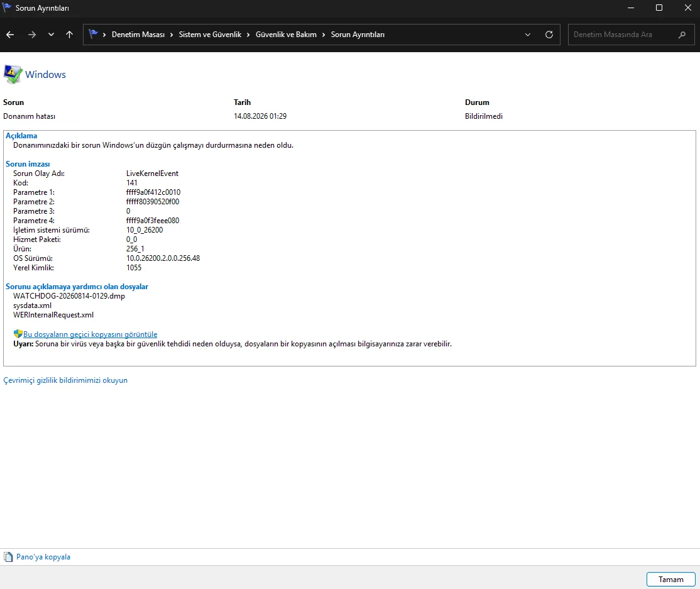Screen dimensions: 700x589
Task: Click the Kod value 141
Action: pyautogui.click(x=132, y=183)
